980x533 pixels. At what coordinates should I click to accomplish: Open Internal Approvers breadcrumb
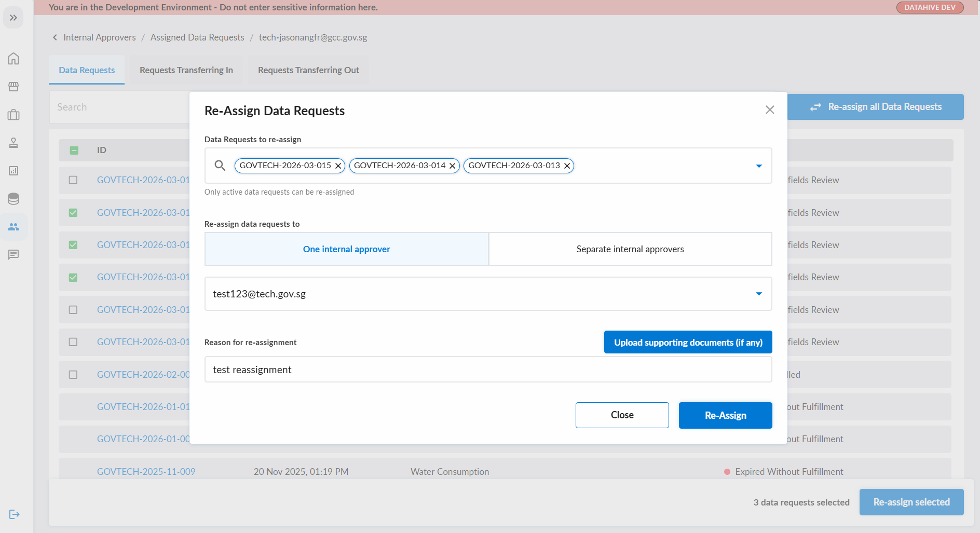(100, 37)
